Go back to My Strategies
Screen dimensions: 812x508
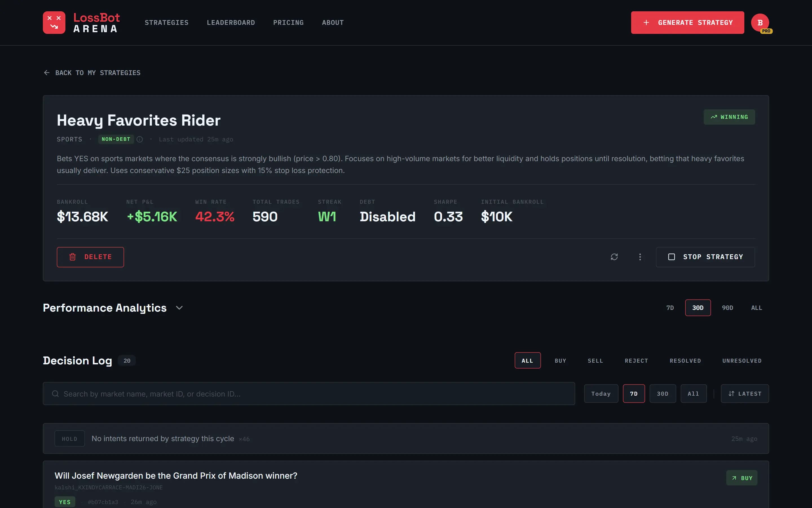[92, 73]
